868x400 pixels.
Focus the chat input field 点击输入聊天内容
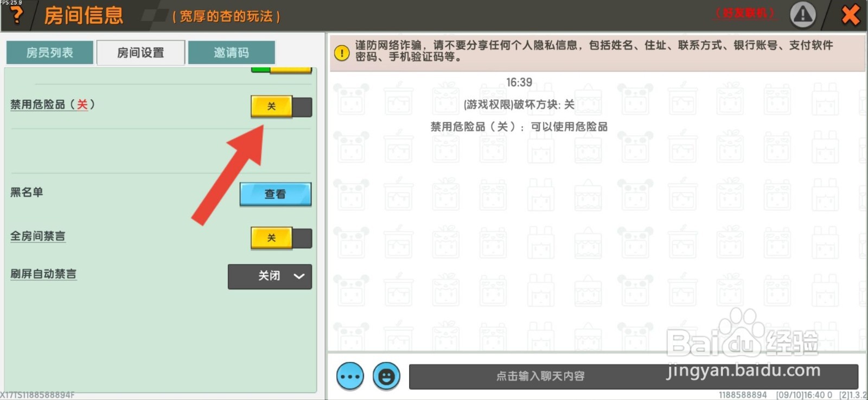coord(634,376)
